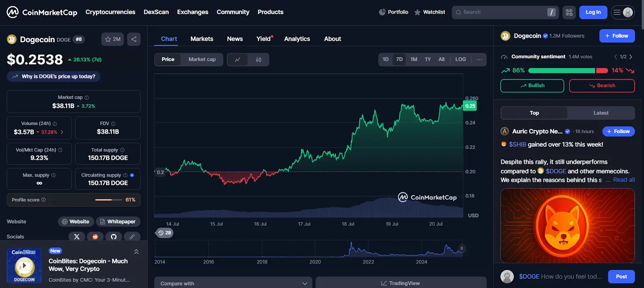Click the share icon beside Dogecoin
The image size is (644, 288).
[x=134, y=39]
